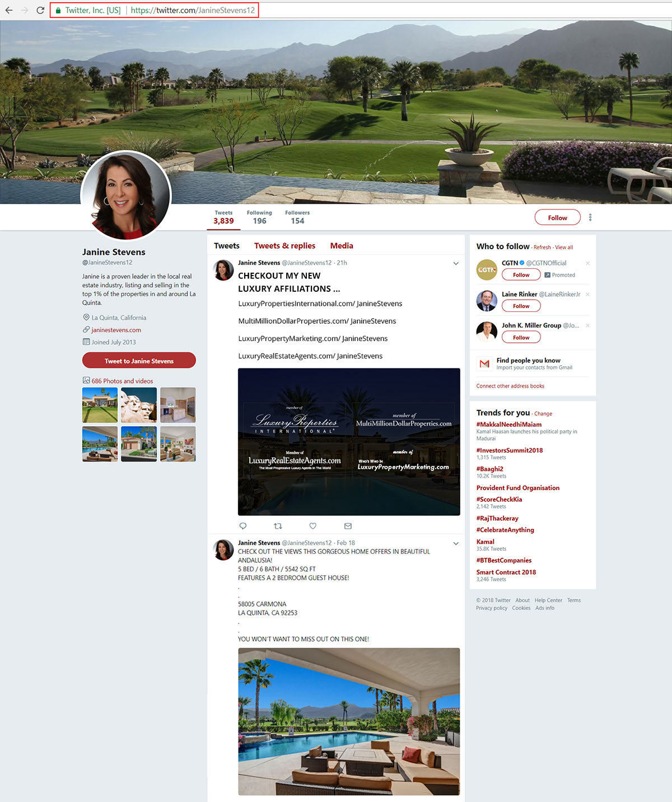This screenshot has height=802, width=672.
Task: Open the janinestevens.com website link
Action: click(x=116, y=330)
